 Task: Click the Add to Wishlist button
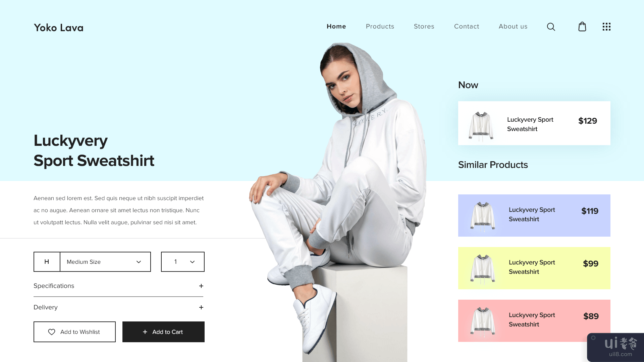[x=74, y=331]
